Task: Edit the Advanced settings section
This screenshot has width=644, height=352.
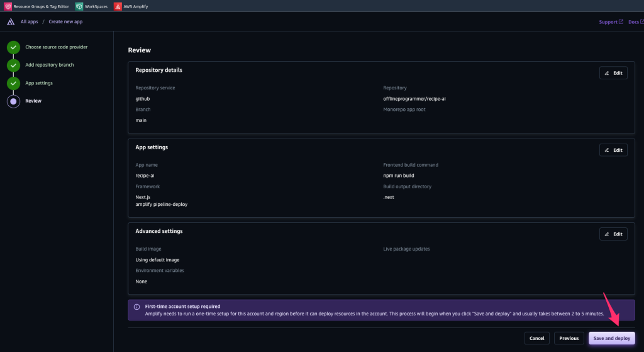Action: (x=613, y=234)
